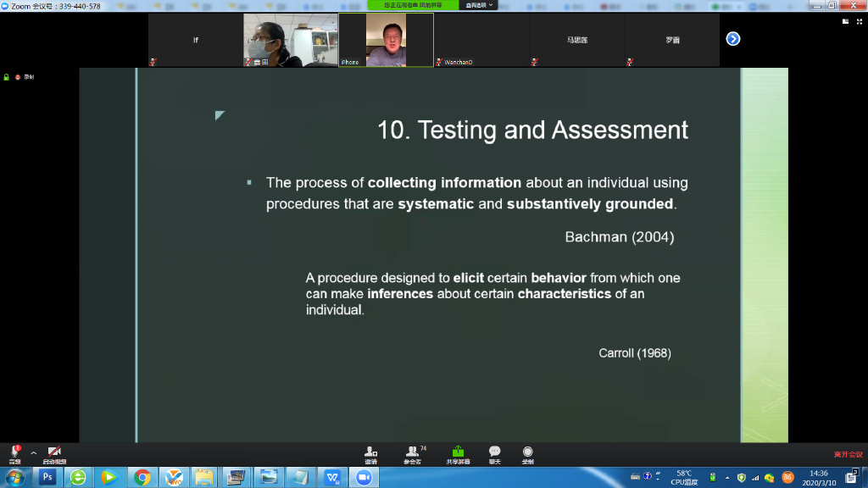This screenshot has height=488, width=868.
Task: Click the Windows Start button
Action: click(15, 477)
